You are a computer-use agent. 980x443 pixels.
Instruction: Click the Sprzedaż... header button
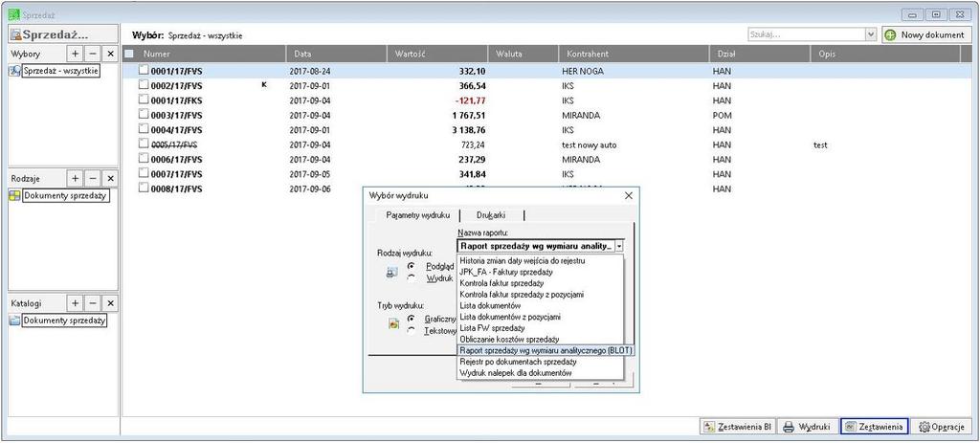[62, 35]
